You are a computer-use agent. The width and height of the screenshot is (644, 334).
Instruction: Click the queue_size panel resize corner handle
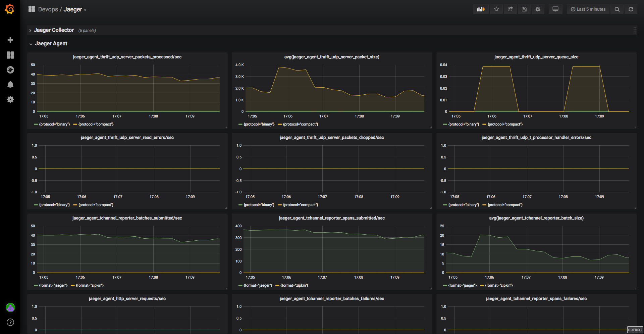pyautogui.click(x=635, y=127)
